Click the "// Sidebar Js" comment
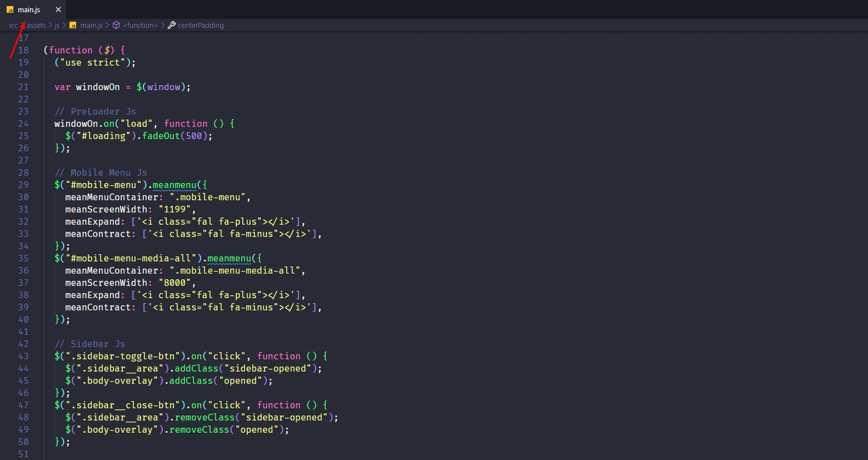The image size is (868, 460). (x=89, y=344)
